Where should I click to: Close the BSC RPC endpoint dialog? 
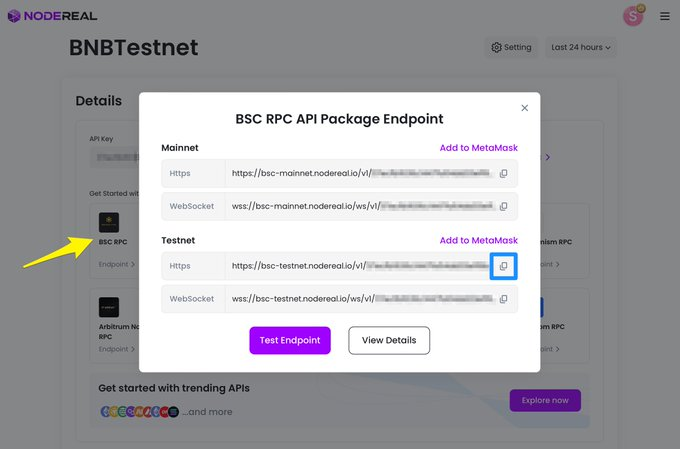(524, 108)
